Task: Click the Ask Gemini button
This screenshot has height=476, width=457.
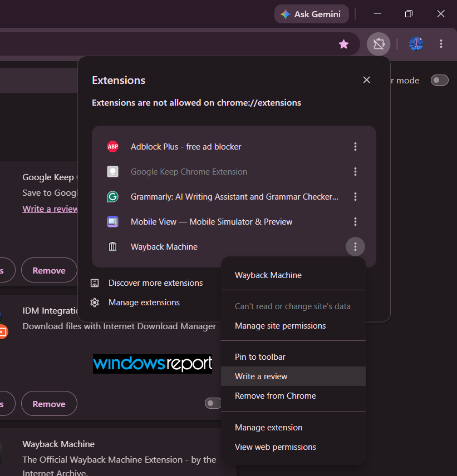Action: 312,14
